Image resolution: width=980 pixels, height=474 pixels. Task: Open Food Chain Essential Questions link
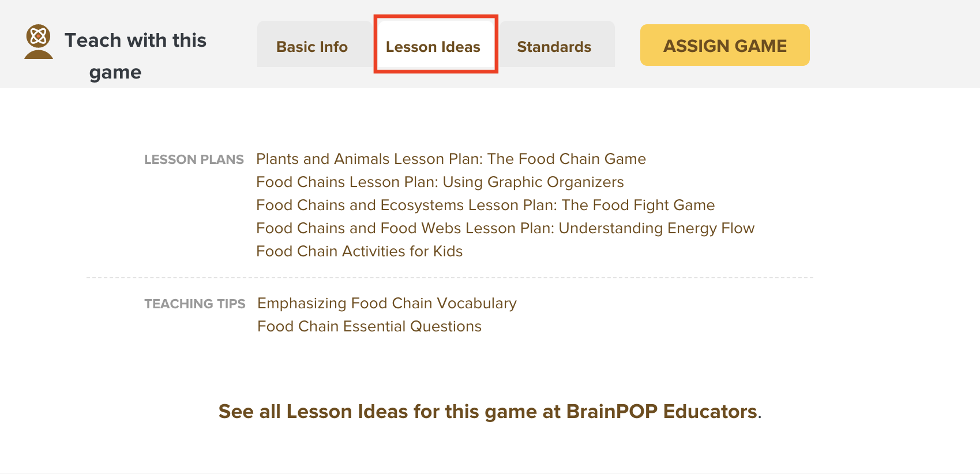pos(369,326)
